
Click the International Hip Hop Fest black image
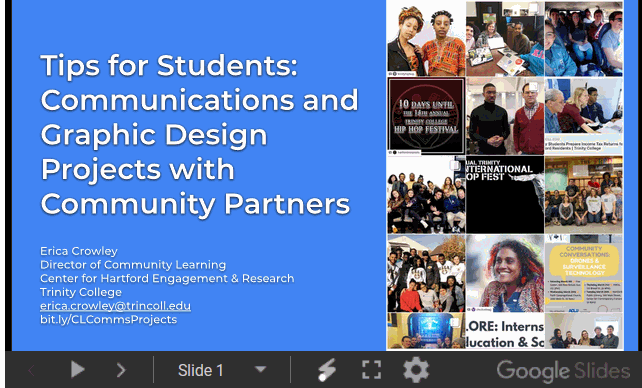coord(505,194)
